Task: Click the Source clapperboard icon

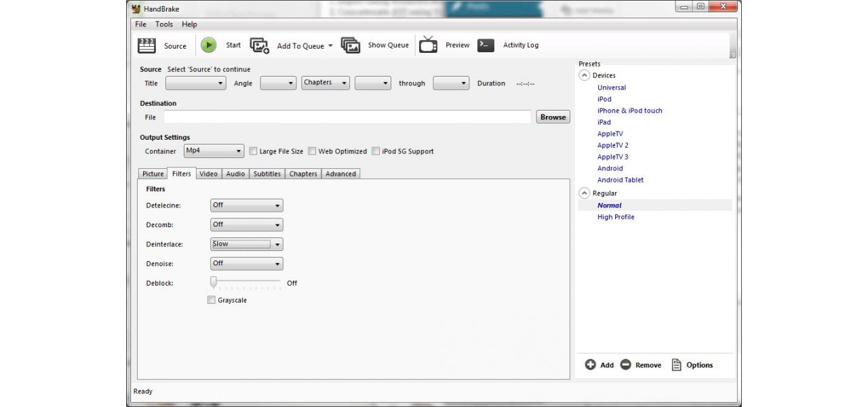Action: 146,45
